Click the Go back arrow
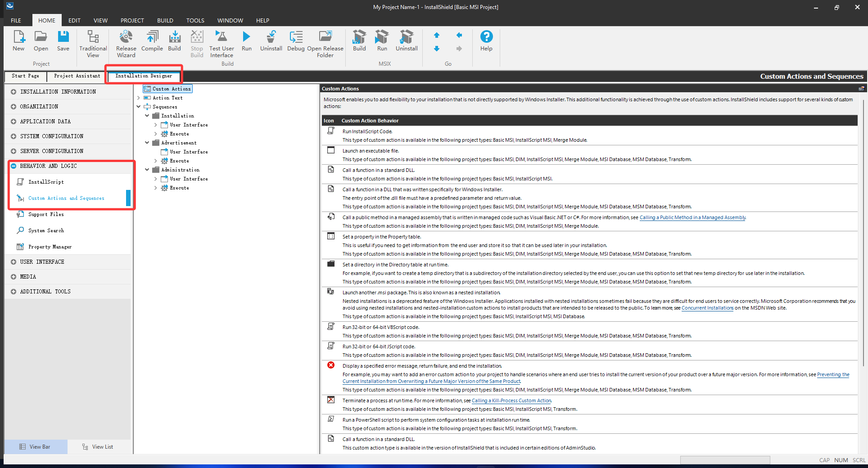This screenshot has width=868, height=468. (x=459, y=35)
